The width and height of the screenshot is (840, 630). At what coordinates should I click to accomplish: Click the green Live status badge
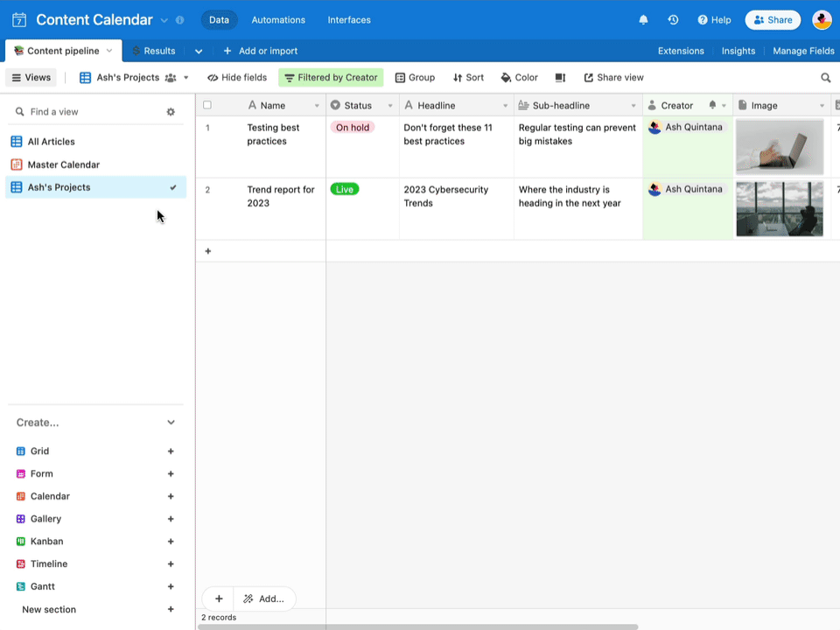[x=343, y=188]
